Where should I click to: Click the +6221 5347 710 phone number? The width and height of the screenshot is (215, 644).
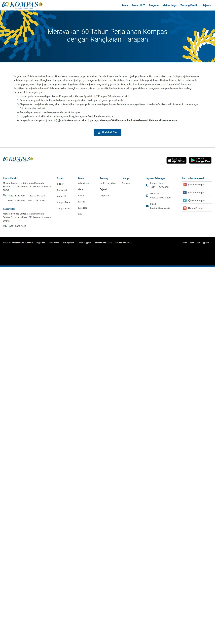[16, 196]
